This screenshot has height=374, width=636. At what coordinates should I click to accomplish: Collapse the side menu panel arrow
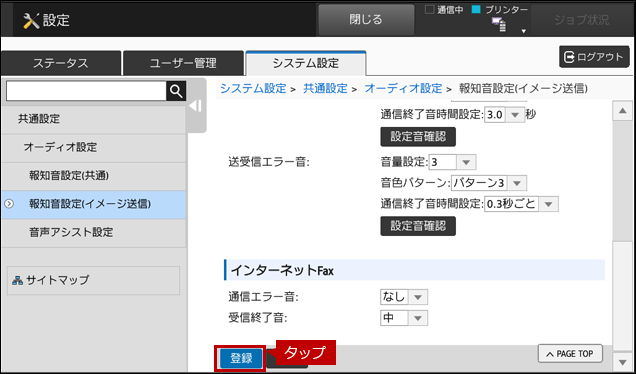click(196, 106)
